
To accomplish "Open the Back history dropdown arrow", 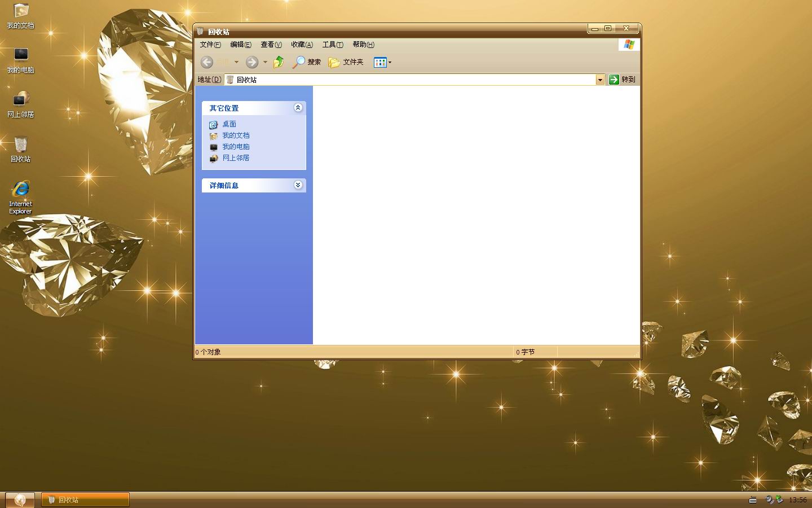I will pos(236,62).
